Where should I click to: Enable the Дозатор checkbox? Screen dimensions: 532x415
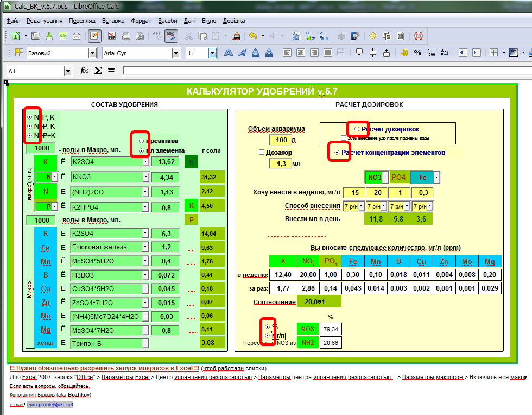click(x=262, y=153)
